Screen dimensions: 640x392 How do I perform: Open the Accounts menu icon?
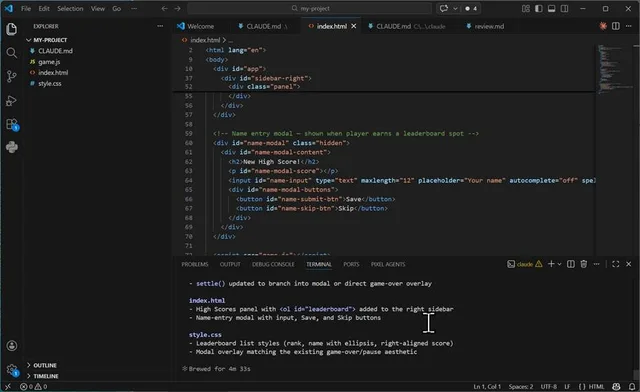point(11,345)
